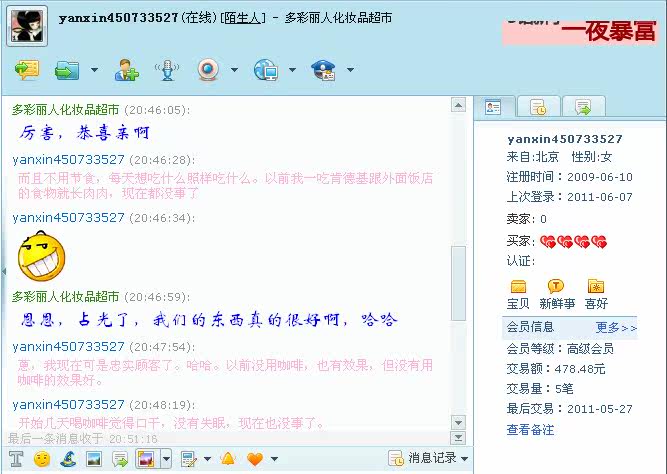Expand the webcam dropdown arrow
Viewport: 667px width, 474px height.
[x=234, y=70]
